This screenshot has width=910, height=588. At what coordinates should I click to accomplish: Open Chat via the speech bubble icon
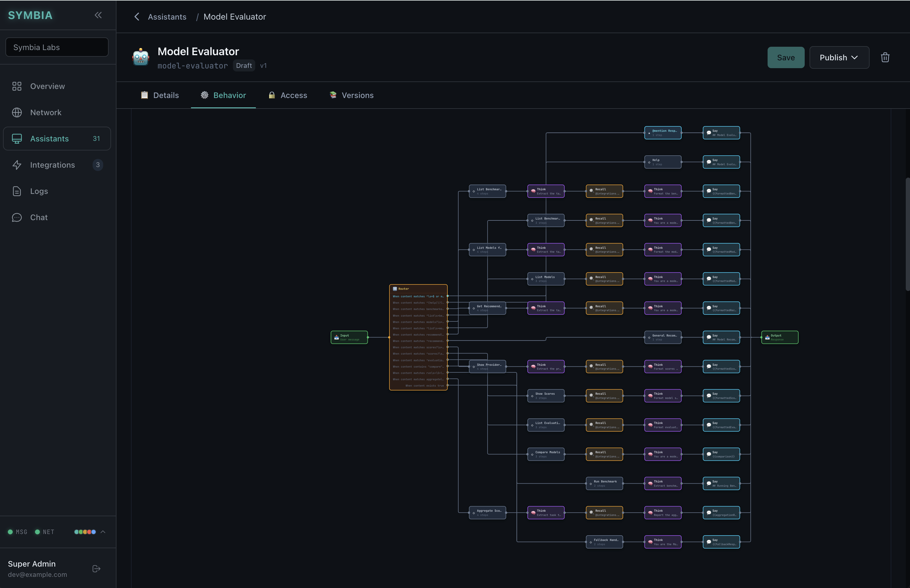[17, 217]
